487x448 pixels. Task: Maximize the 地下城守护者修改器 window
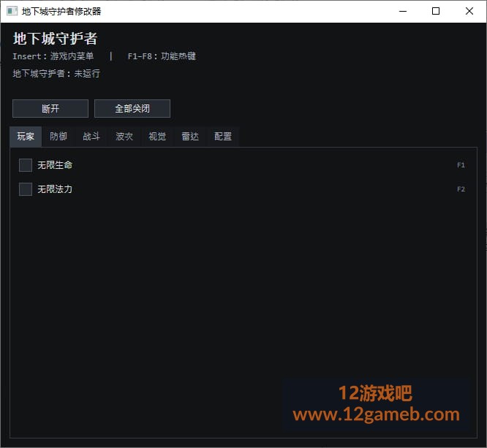coord(436,11)
